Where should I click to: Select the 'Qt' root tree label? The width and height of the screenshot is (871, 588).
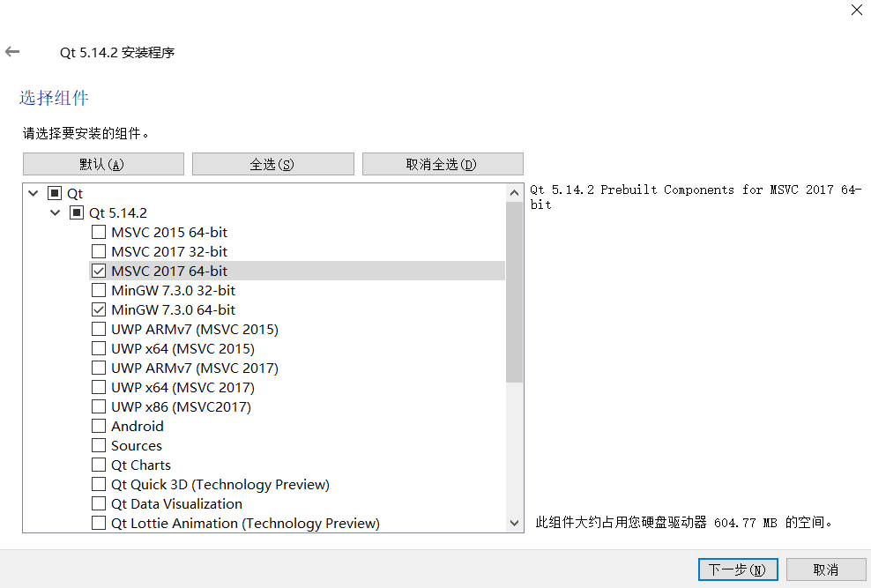[75, 193]
